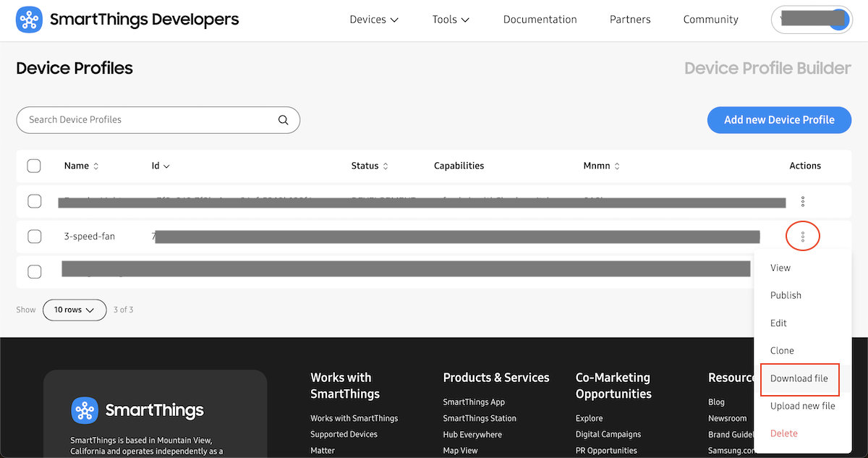Check the third device profile row checkbox
The width and height of the screenshot is (868, 458).
(x=34, y=271)
